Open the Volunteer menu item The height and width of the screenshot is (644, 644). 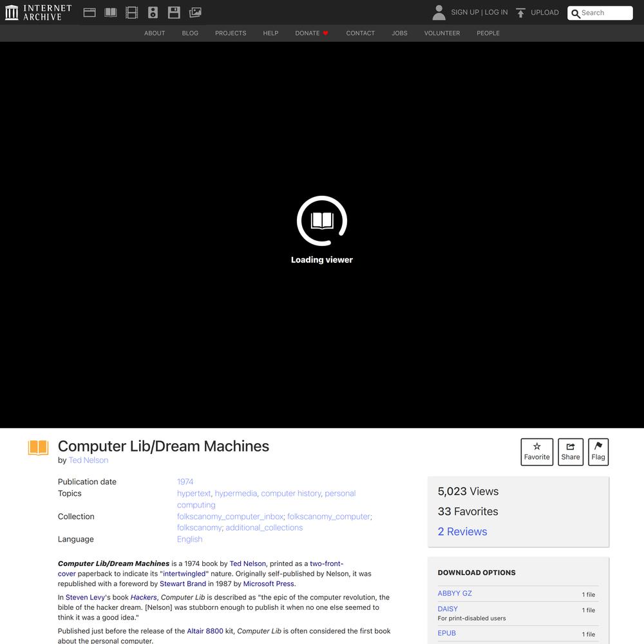pos(442,33)
